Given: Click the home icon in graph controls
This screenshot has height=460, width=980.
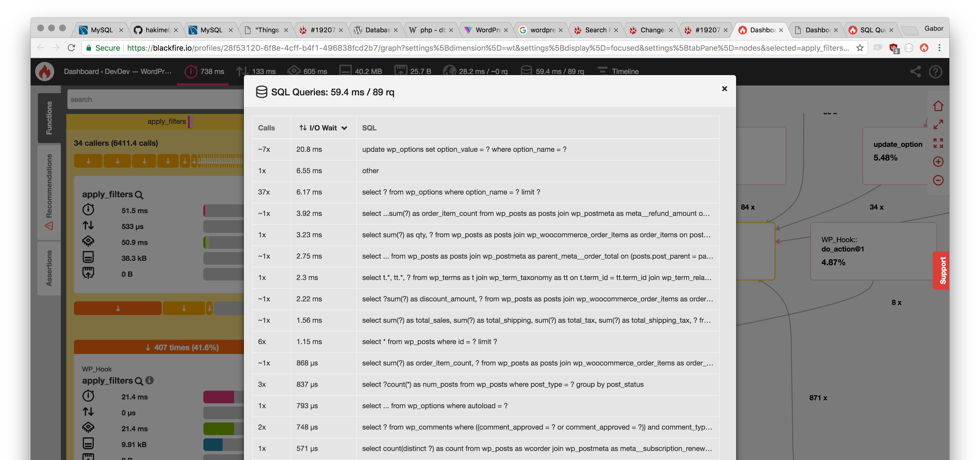Looking at the screenshot, I should [x=938, y=106].
